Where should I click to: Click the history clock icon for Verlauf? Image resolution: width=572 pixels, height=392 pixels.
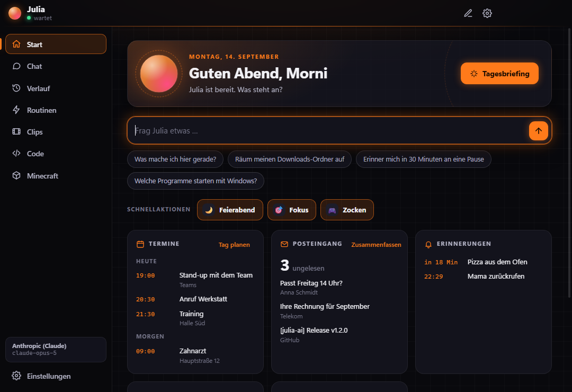pos(16,88)
